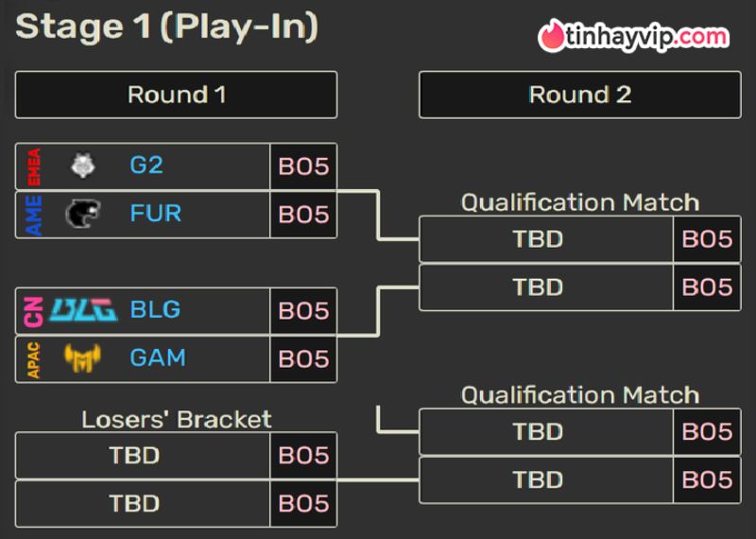
Task: Open the FUR team link
Action: [156, 214]
